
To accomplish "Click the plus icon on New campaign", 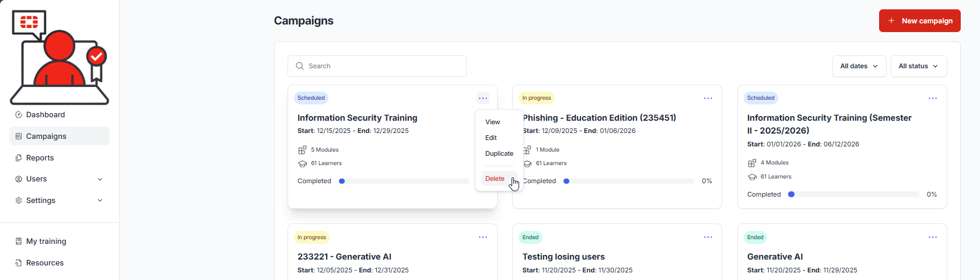I will coord(891,20).
